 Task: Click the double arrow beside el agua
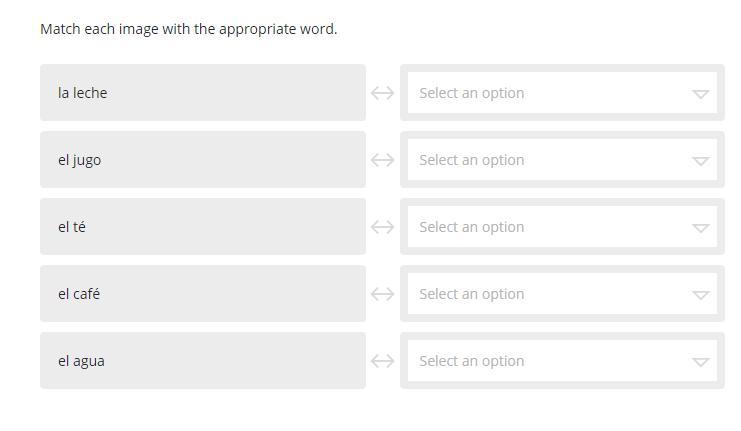coord(382,361)
